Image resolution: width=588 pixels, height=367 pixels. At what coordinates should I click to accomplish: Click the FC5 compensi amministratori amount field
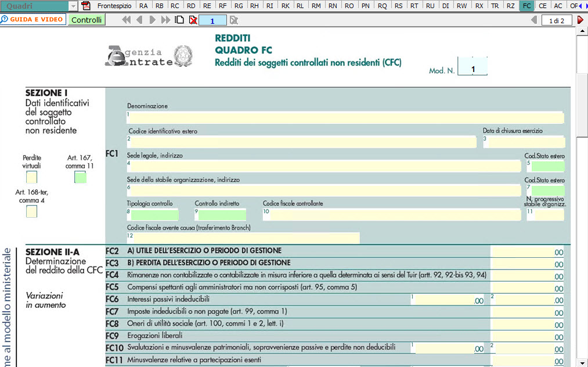pyautogui.click(x=527, y=287)
